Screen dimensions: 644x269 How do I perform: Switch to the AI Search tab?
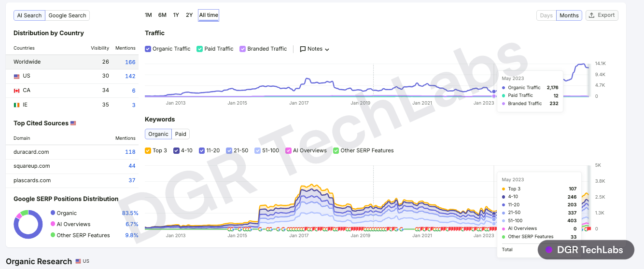click(x=29, y=15)
